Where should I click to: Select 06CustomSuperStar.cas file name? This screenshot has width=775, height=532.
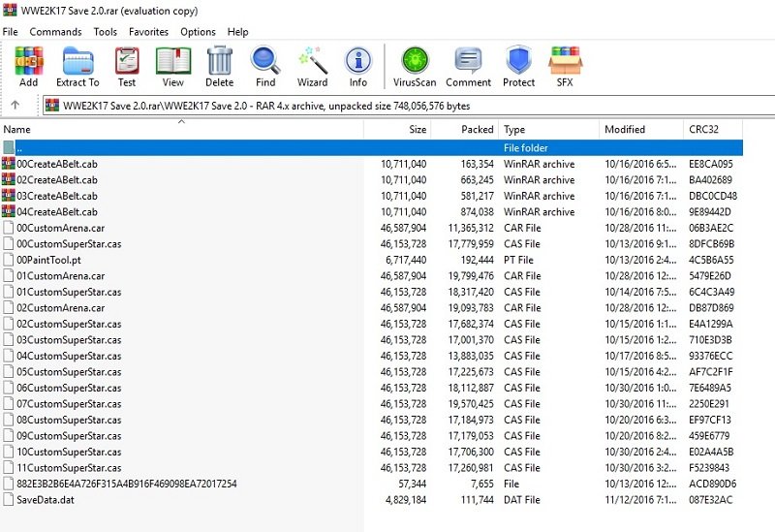point(69,388)
